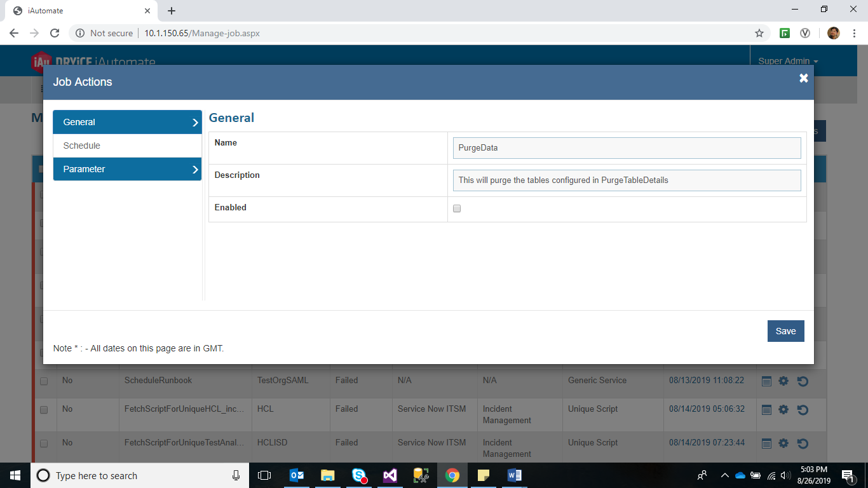Screen dimensions: 868x488
Task: Select the iAutomate browser tab
Action: point(81,11)
